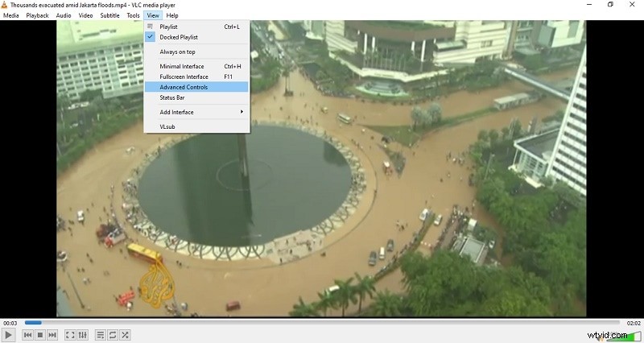Restore down the VLC window

click(x=611, y=5)
